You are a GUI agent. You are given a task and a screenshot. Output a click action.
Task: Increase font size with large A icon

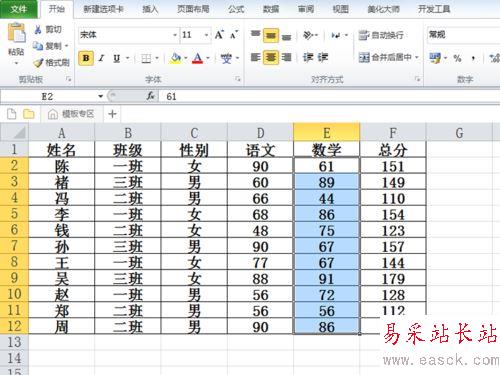(219, 35)
